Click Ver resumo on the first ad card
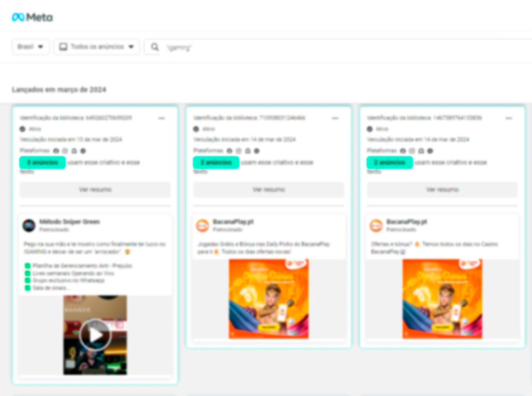The width and height of the screenshot is (532, 396). pos(95,190)
